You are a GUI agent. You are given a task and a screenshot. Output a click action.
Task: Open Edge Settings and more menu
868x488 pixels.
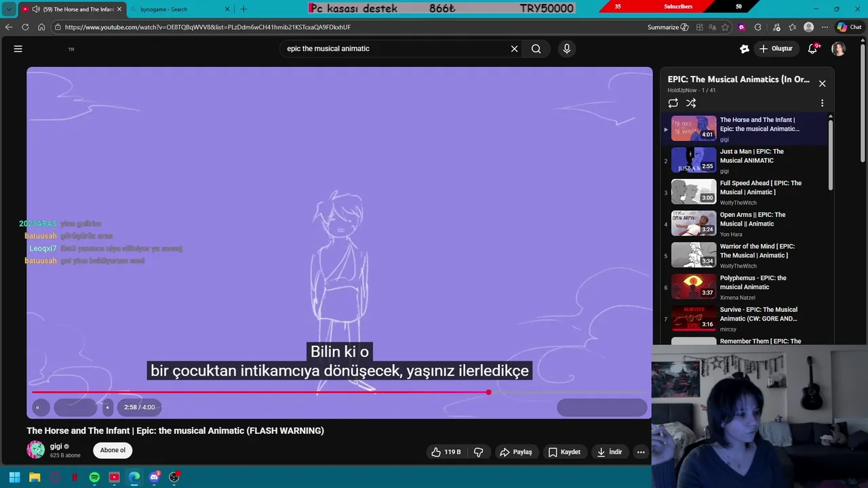tap(825, 27)
